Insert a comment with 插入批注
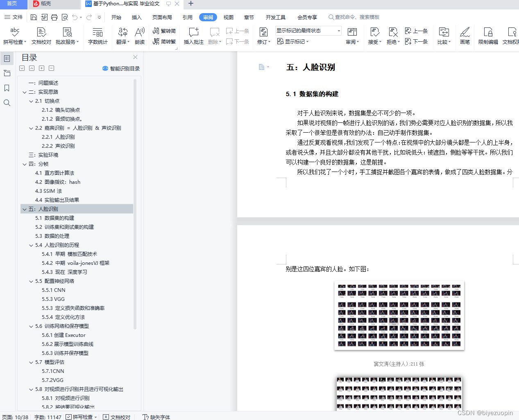519x420 pixels. click(x=193, y=36)
